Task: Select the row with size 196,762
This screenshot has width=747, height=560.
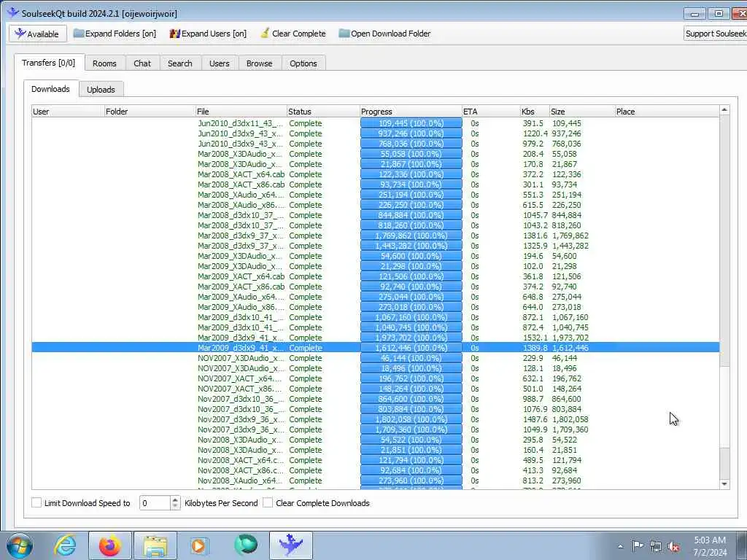Action: click(376, 378)
